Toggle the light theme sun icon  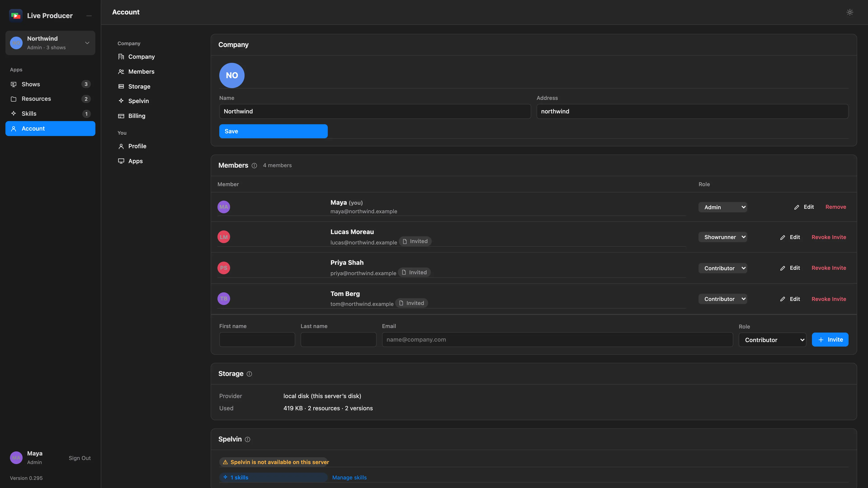point(850,12)
